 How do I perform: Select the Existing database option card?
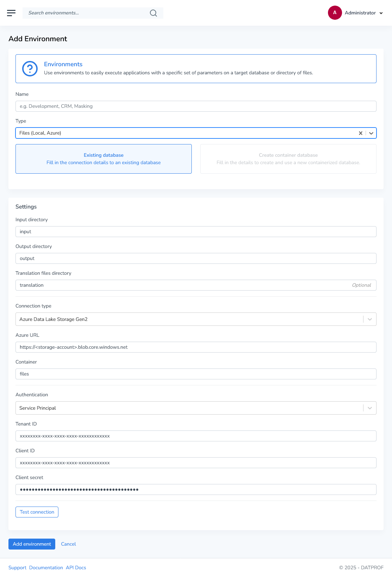[x=103, y=159]
